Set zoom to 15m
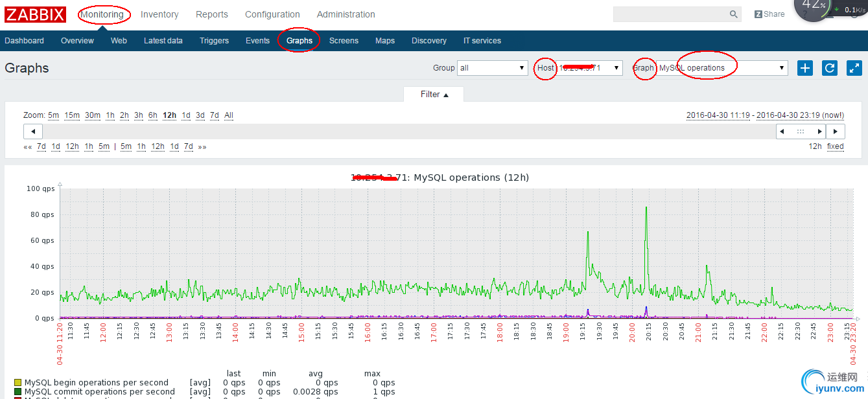This screenshot has width=868, height=399. (72, 115)
